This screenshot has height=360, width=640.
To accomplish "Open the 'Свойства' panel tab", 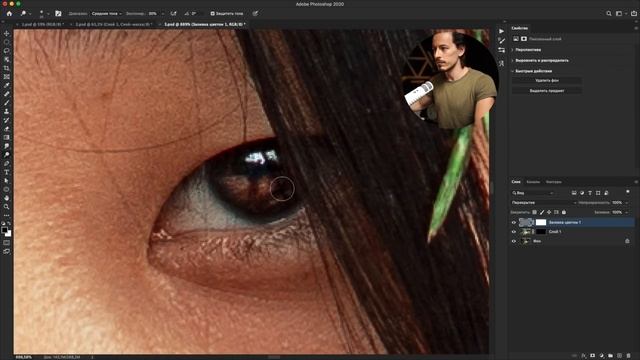I will click(x=520, y=28).
